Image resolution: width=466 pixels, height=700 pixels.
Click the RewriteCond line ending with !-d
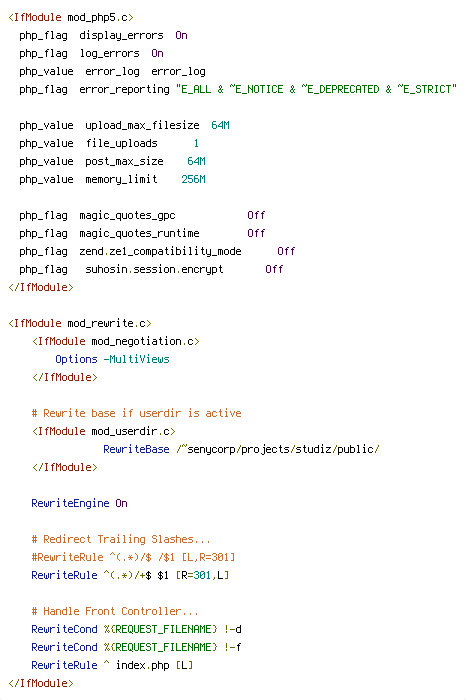tap(136, 629)
